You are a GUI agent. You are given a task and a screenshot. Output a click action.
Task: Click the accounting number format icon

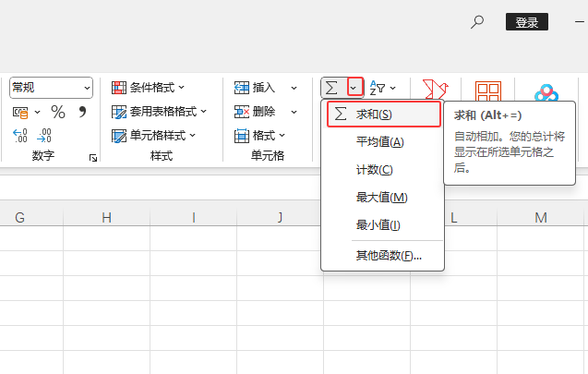click(20, 112)
